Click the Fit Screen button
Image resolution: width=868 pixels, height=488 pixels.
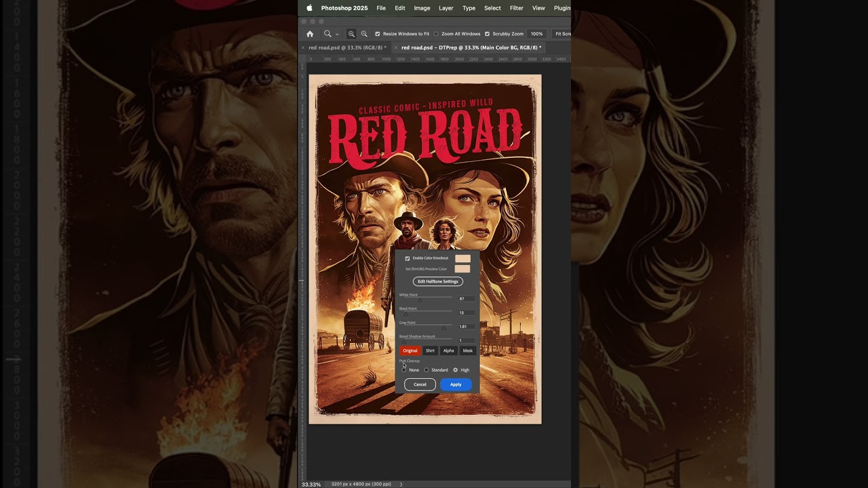coord(562,34)
